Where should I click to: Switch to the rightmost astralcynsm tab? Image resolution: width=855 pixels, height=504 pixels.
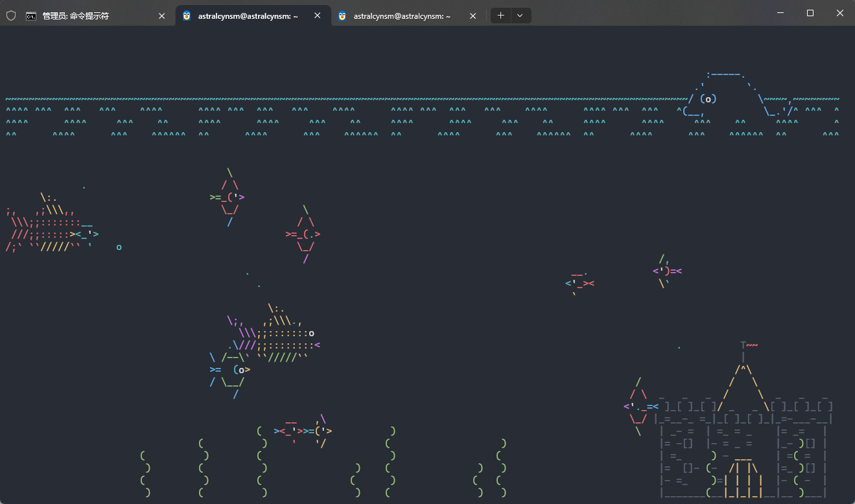[402, 16]
